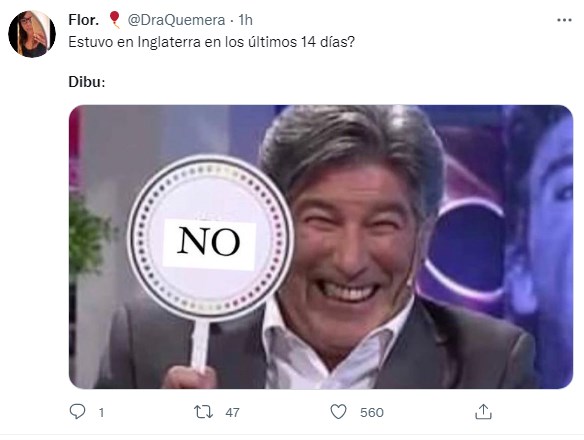Open the tweet text about Inglaterra

pyautogui.click(x=212, y=42)
